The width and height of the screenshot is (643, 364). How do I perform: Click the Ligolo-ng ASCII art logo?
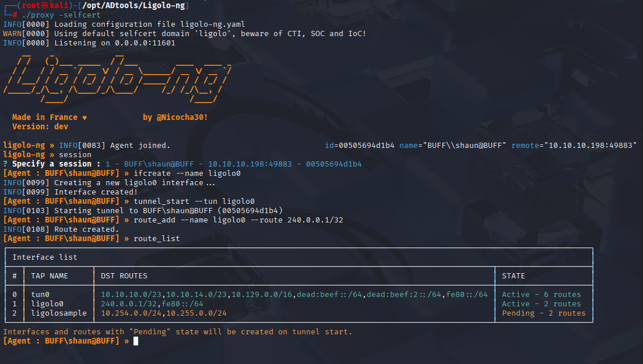click(117, 78)
